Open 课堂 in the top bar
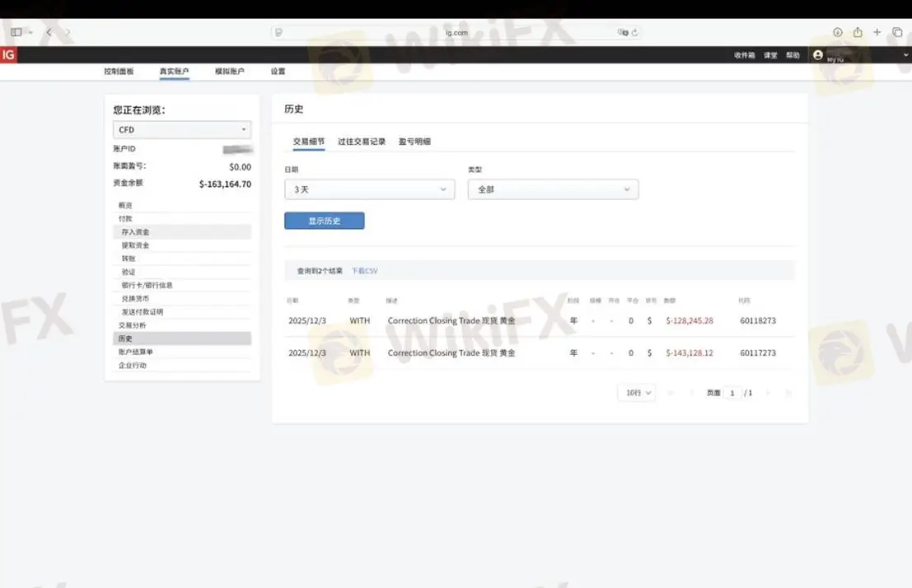 pyautogui.click(x=770, y=55)
